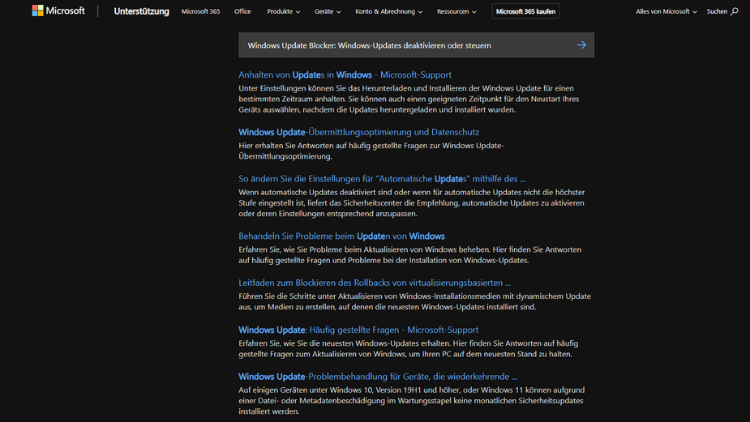Open Anhalten von Updates in Windows result
Viewport: 750px width, 422px height.
point(345,75)
